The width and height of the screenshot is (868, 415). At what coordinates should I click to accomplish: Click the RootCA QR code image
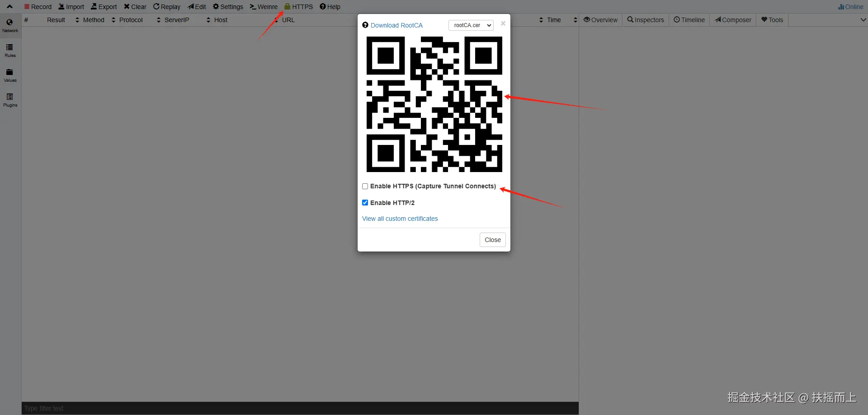point(434,104)
